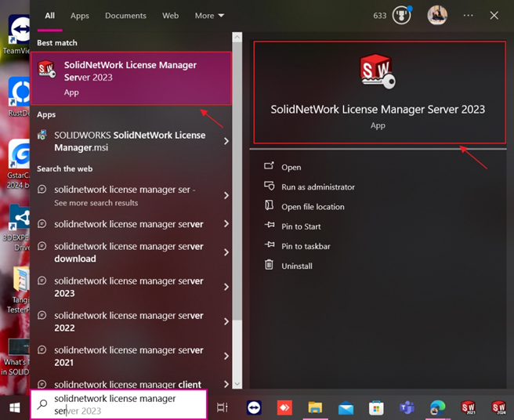Open Microsoft Edge on the taskbar

[437, 408]
